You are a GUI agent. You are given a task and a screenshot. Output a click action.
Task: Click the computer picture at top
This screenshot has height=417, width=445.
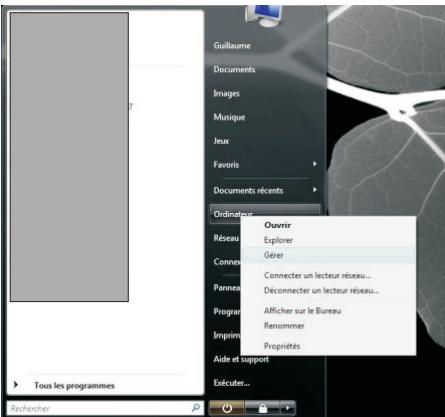tap(263, 16)
